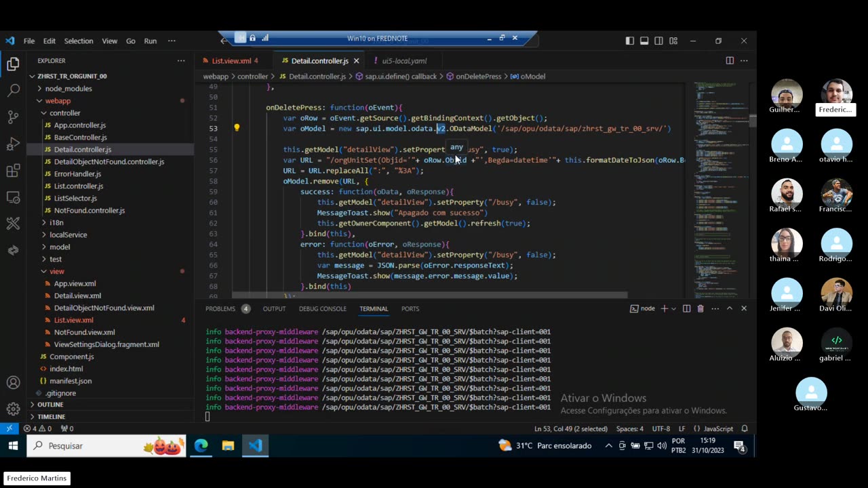Open BaseController.js in the explorer

(110, 137)
